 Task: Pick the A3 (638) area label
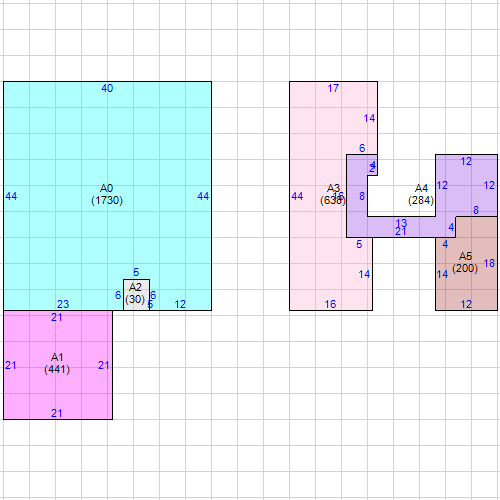(x=333, y=194)
